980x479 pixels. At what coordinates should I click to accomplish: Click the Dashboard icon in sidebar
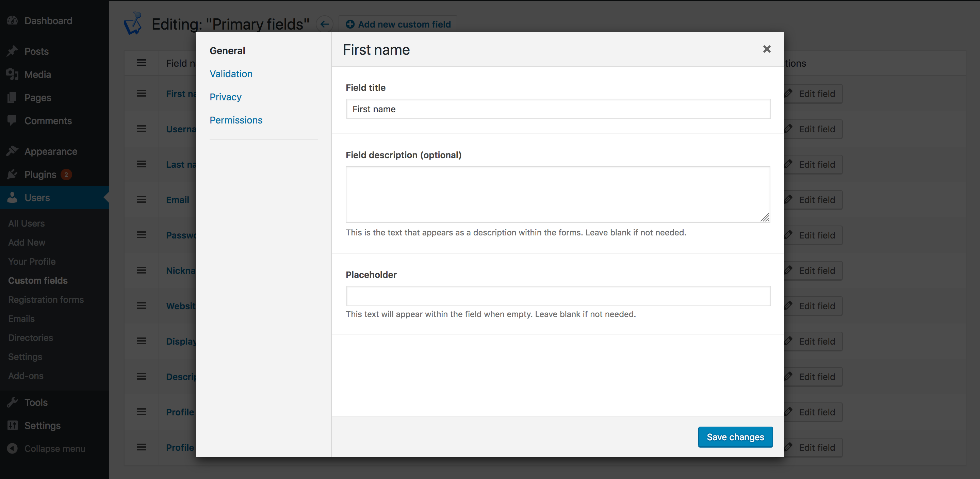[x=13, y=21]
